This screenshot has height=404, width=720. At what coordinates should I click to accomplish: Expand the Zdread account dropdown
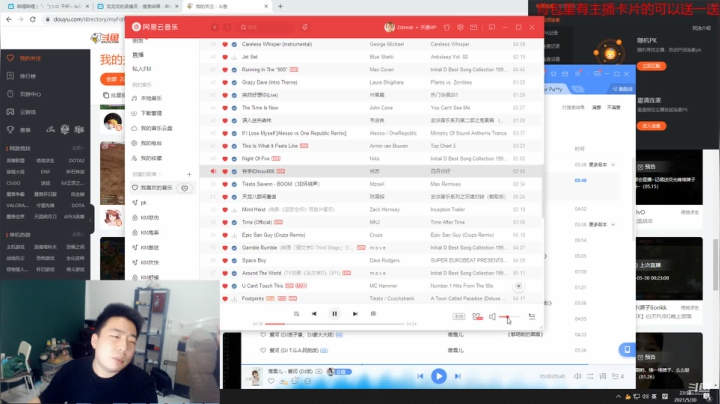coord(417,28)
